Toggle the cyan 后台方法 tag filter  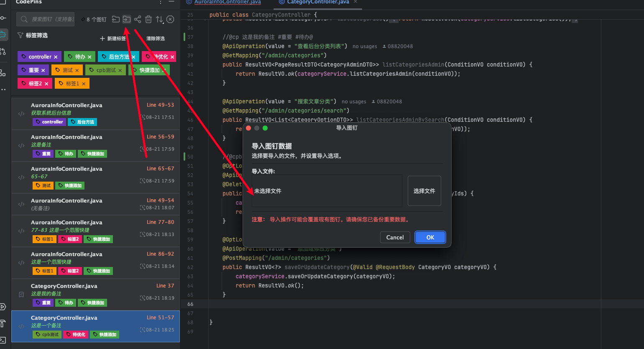118,57
